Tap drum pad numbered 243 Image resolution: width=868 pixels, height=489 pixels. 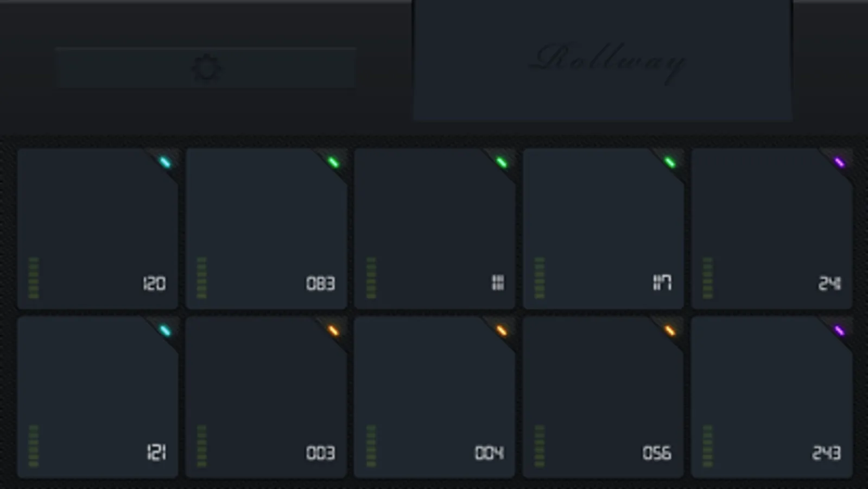(771, 397)
